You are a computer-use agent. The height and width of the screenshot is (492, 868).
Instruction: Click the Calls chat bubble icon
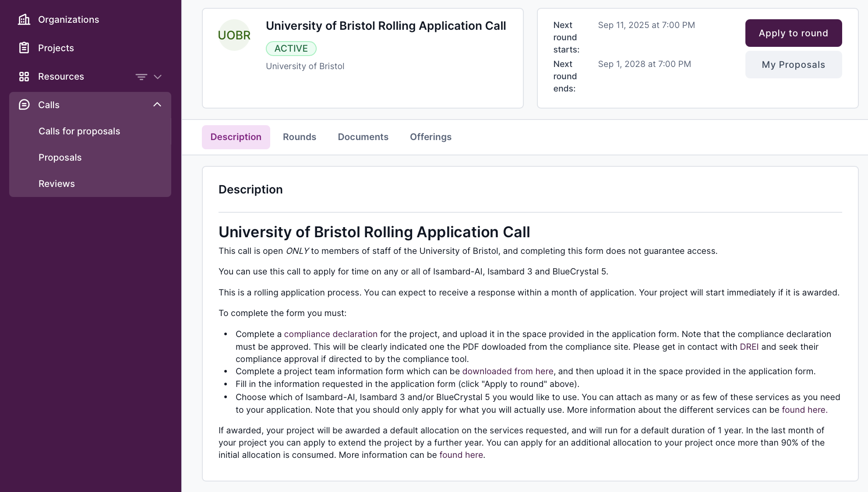click(x=24, y=105)
